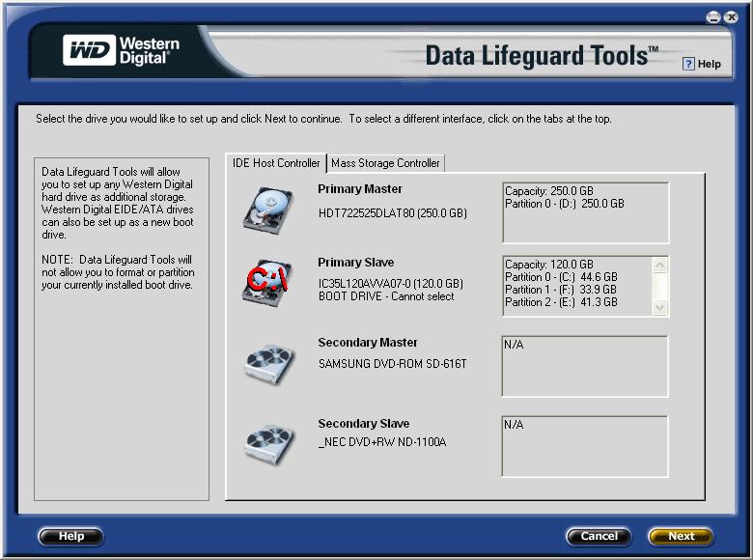Select SAMSUNG DVD-ROM SD-616T text

392,364
